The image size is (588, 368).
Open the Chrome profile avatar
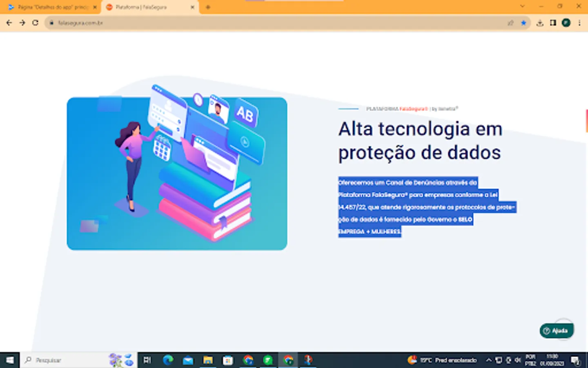click(x=566, y=23)
